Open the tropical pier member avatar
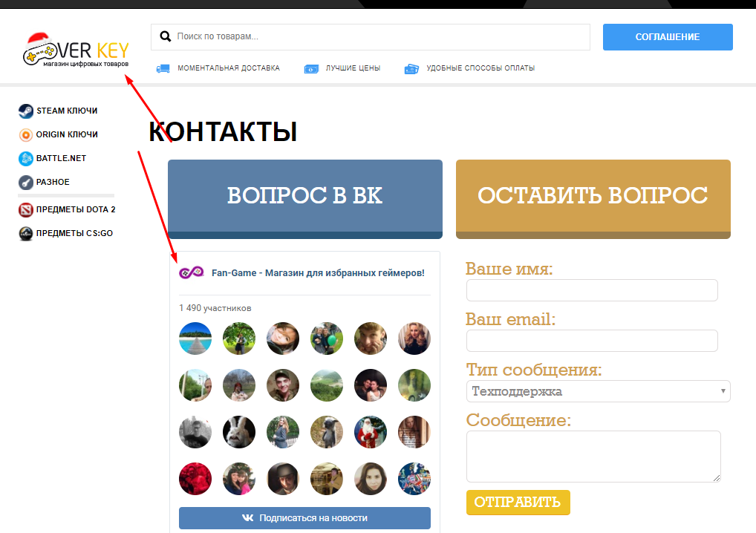Screen dimensions: 756x533 pyautogui.click(x=195, y=339)
